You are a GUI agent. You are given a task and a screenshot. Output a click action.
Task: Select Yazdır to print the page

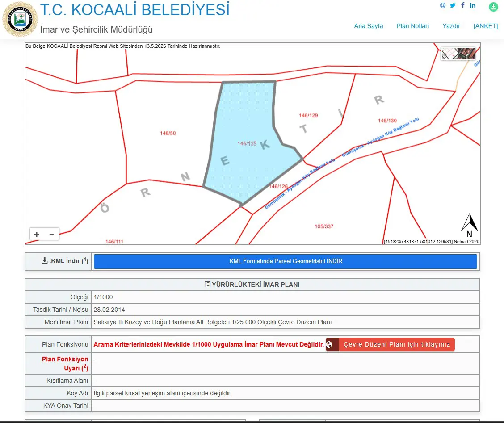coord(451,26)
